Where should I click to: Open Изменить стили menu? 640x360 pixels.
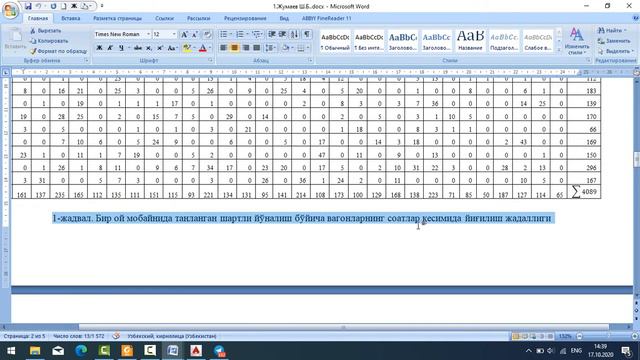[x=576, y=41]
